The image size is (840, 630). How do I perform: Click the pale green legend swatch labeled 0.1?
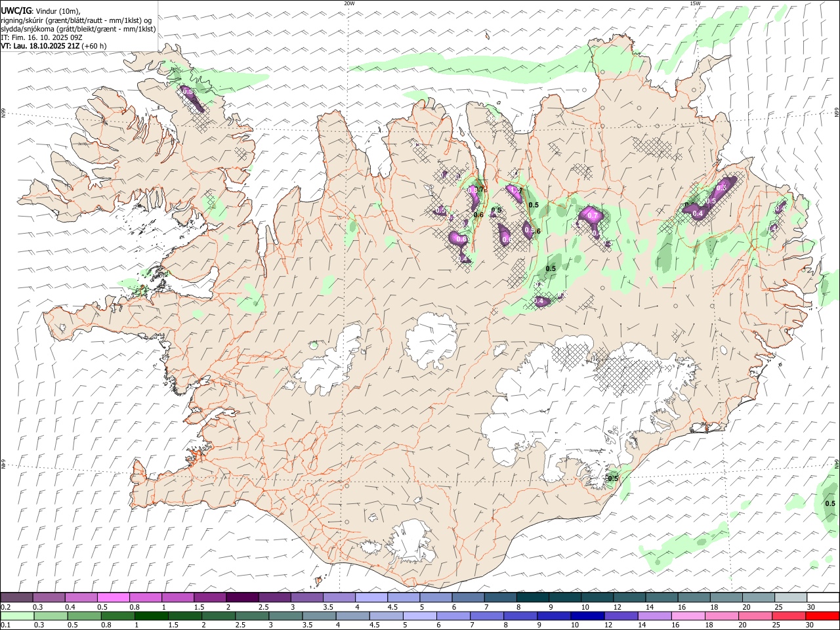pyautogui.click(x=17, y=616)
